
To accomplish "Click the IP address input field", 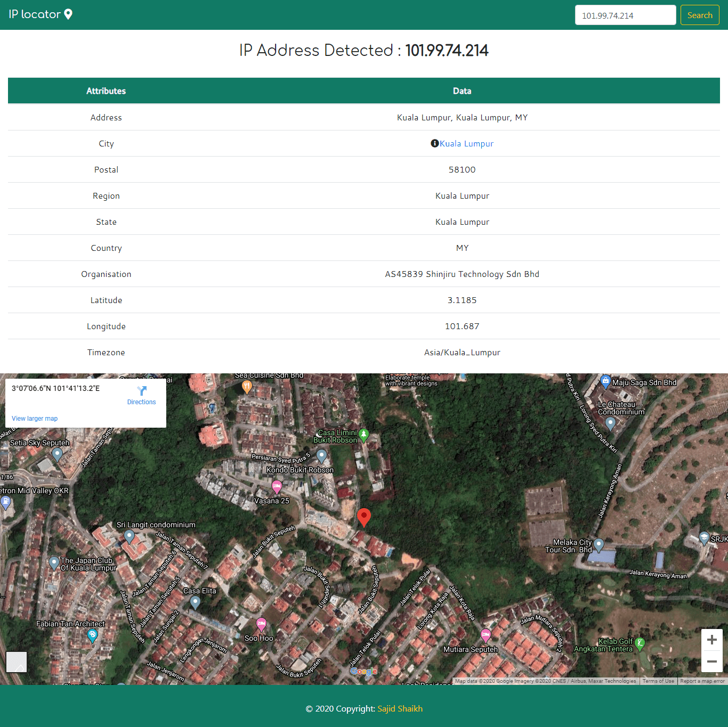I will (625, 15).
